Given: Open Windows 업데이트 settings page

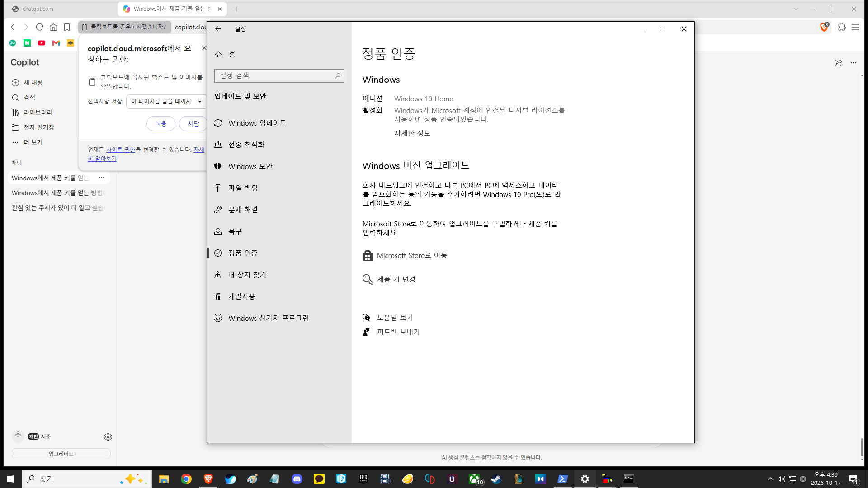Looking at the screenshot, I should pos(279,123).
